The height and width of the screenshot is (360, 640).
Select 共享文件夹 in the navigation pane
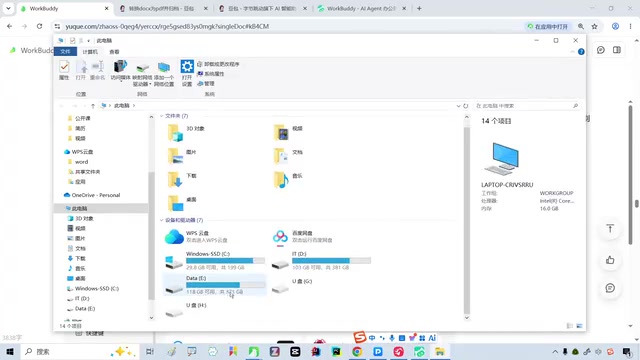[x=84, y=172]
